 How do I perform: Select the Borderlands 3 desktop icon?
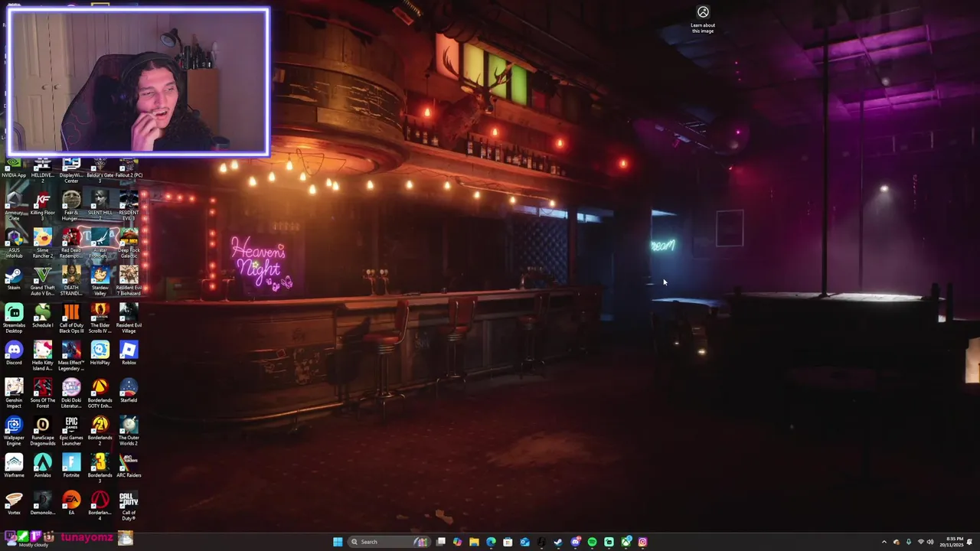pos(100,468)
